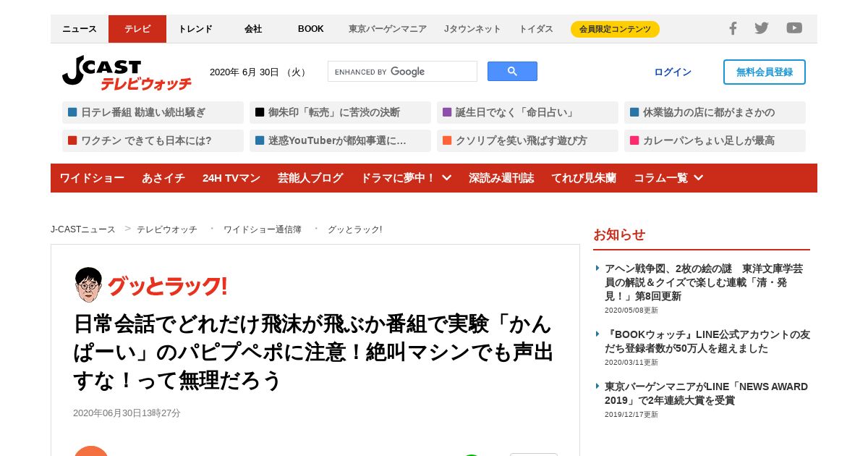Click テレビウオッチ breadcrumb
868x456 pixels.
click(x=167, y=229)
